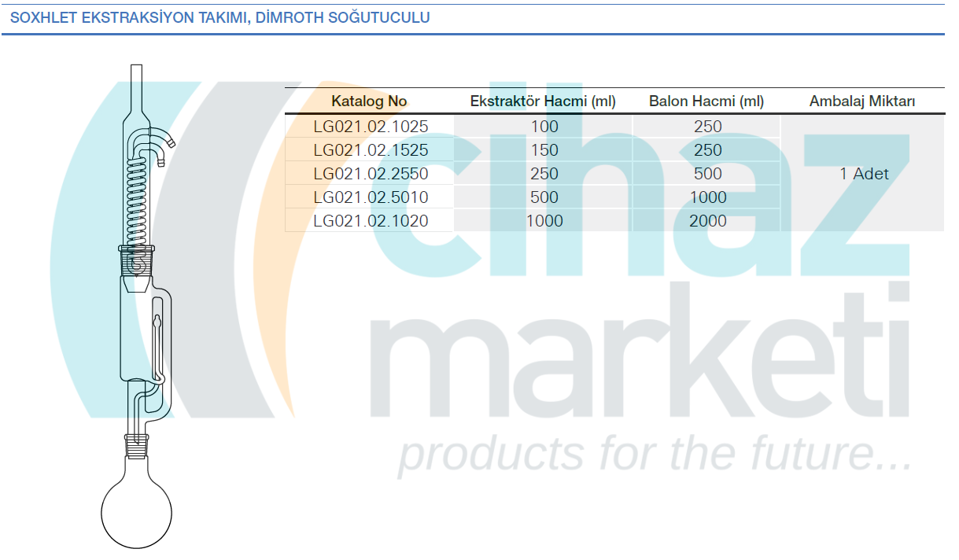
Task: Click catalog number LG021.02.1025
Action: click(371, 127)
